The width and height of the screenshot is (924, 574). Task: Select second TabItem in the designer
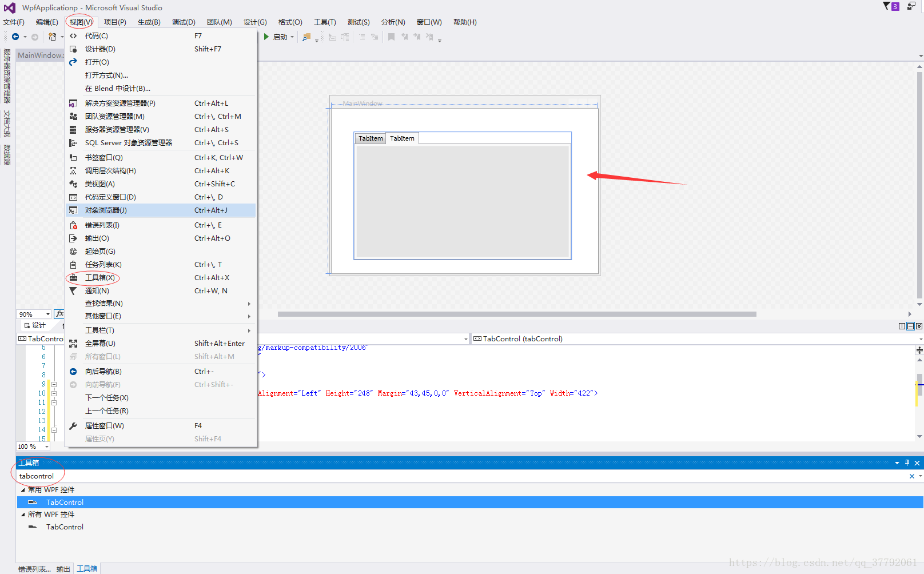point(402,138)
